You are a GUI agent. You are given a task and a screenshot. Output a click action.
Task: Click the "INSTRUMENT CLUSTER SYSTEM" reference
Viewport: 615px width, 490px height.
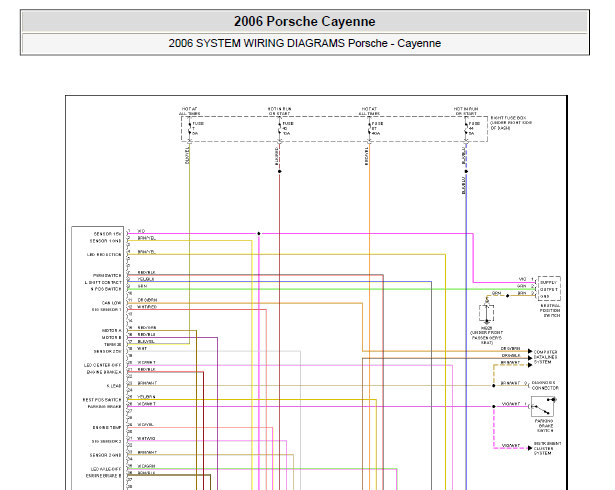tap(547, 448)
